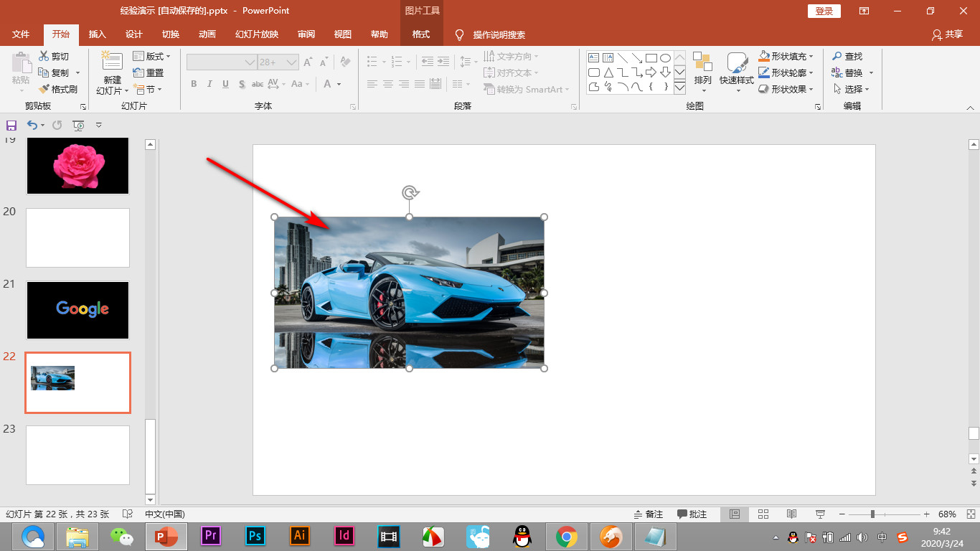Click the Format Painter brush icon
Viewport: 980px width, 551px height.
point(44,89)
